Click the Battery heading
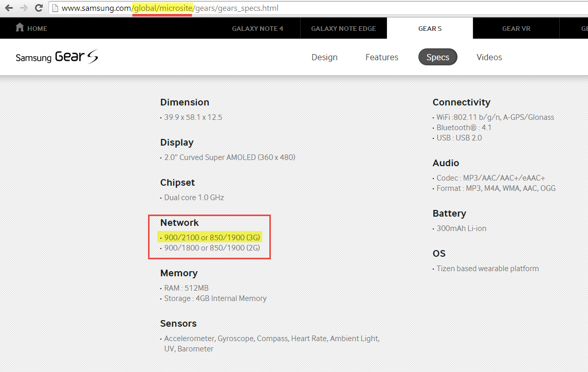The height and width of the screenshot is (372, 588). point(449,213)
